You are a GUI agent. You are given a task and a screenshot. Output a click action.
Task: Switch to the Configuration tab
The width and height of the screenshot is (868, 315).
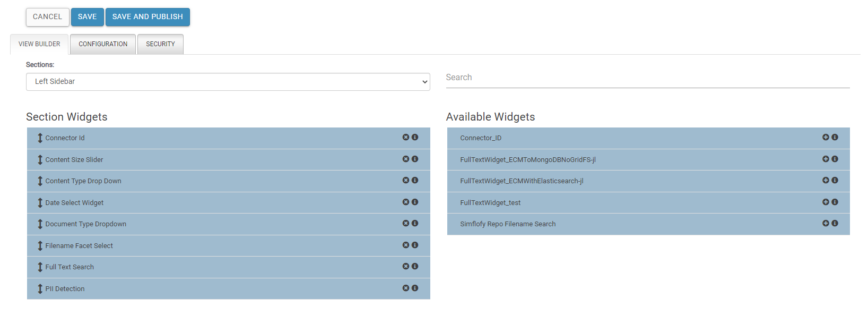(x=103, y=44)
